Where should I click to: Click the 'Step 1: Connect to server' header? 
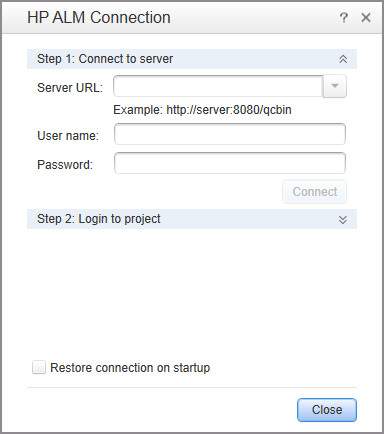(x=105, y=59)
